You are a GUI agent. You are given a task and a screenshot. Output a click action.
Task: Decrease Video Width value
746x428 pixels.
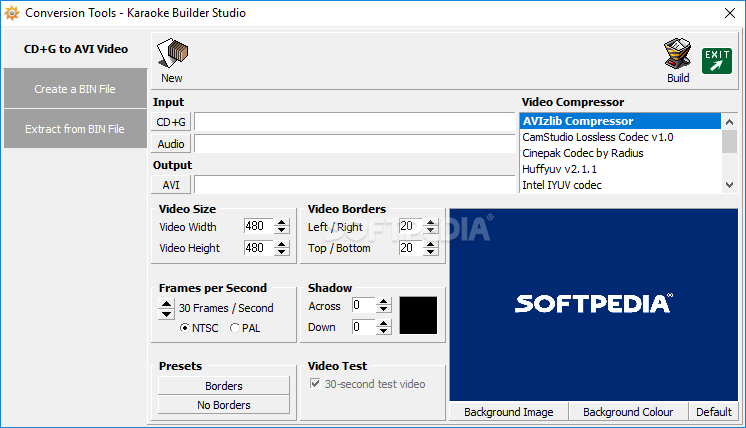282,230
